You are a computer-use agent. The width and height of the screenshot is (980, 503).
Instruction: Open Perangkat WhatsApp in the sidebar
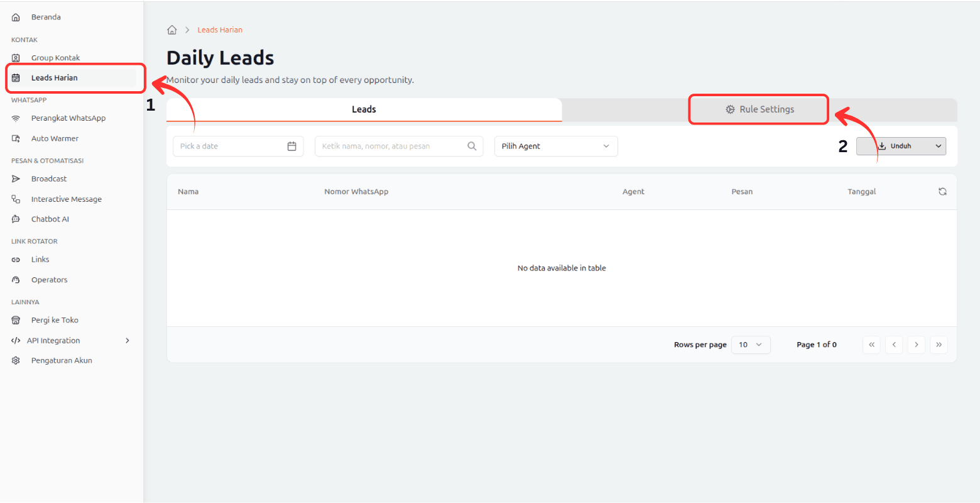tap(68, 118)
